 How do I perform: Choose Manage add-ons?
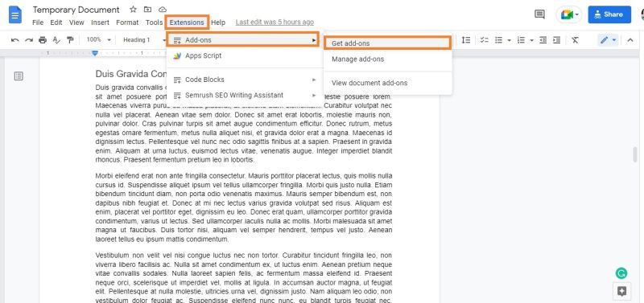click(x=388, y=59)
